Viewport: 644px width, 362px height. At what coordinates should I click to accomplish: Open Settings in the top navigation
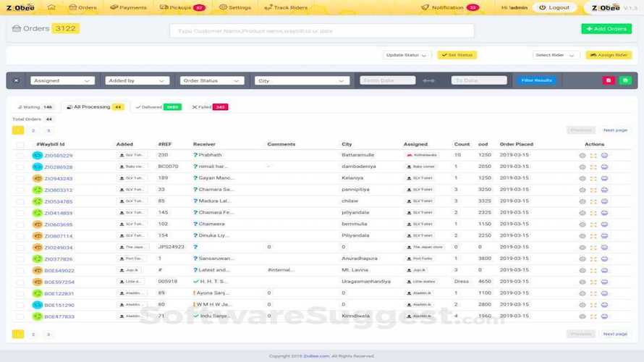235,7
